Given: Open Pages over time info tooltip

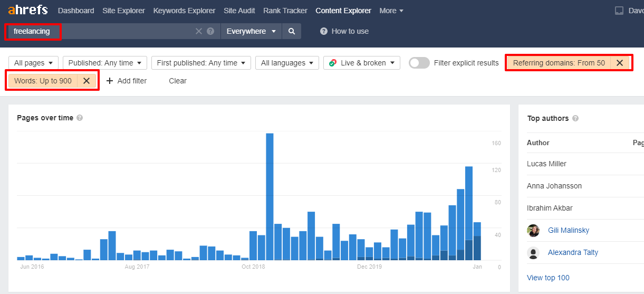Looking at the screenshot, I should [x=80, y=118].
